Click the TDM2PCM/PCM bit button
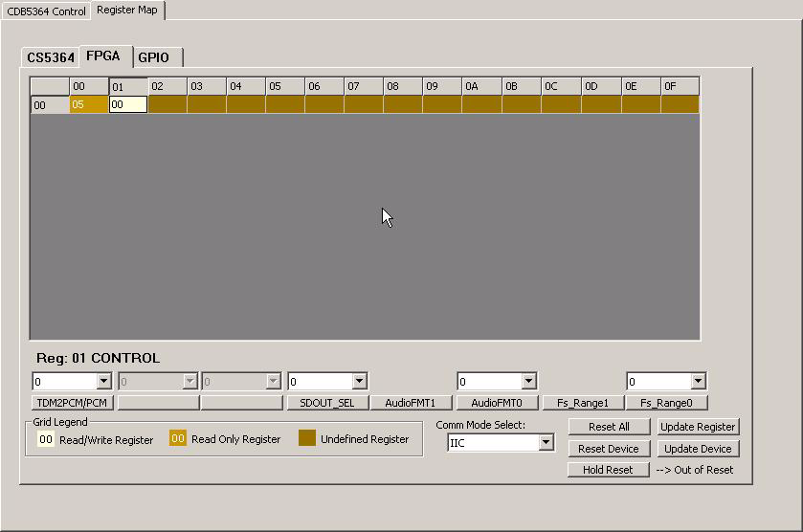Viewport: 803px width, 532px height. tap(72, 403)
